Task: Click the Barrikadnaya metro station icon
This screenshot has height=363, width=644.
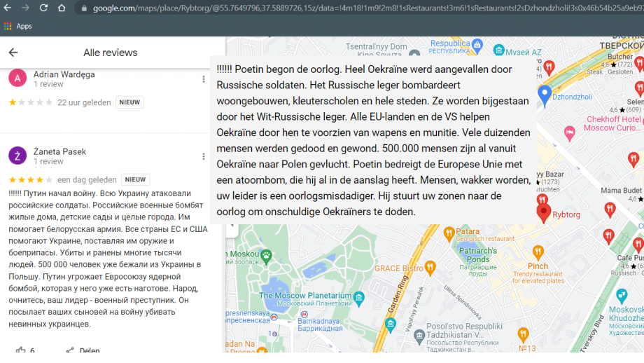Action: tap(304, 315)
